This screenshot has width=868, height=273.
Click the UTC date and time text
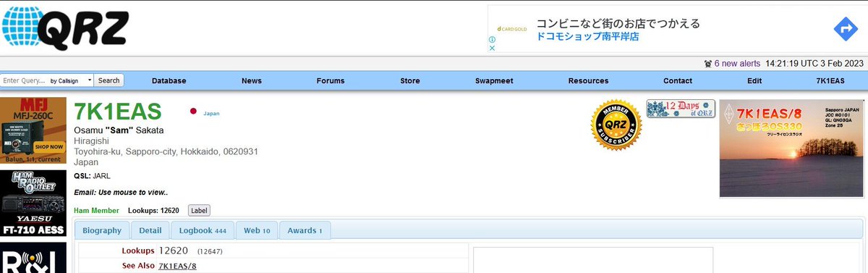814,64
